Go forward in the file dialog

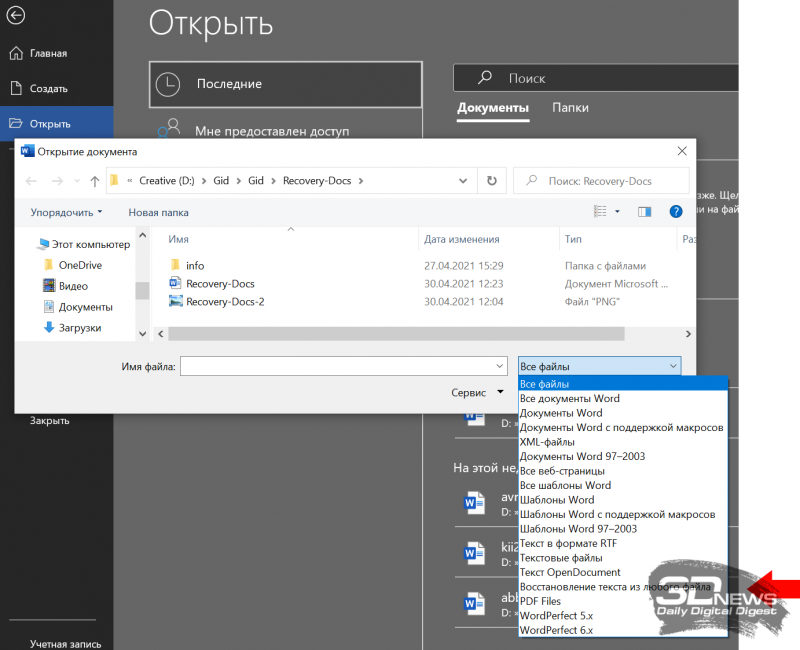tap(57, 181)
